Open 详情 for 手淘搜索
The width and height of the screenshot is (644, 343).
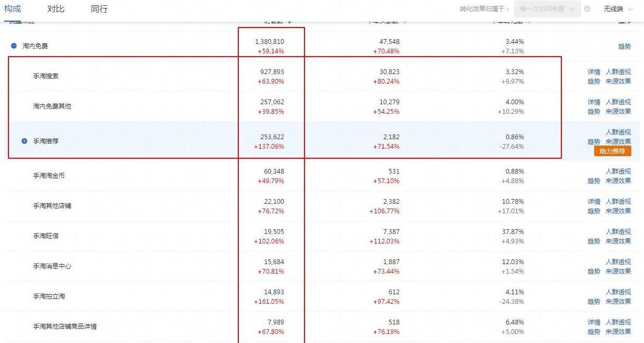(x=594, y=72)
